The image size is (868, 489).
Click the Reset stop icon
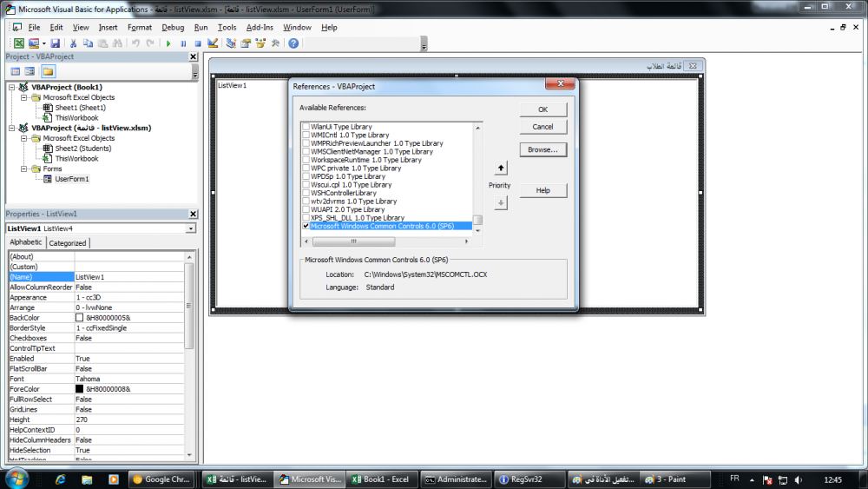pos(198,43)
